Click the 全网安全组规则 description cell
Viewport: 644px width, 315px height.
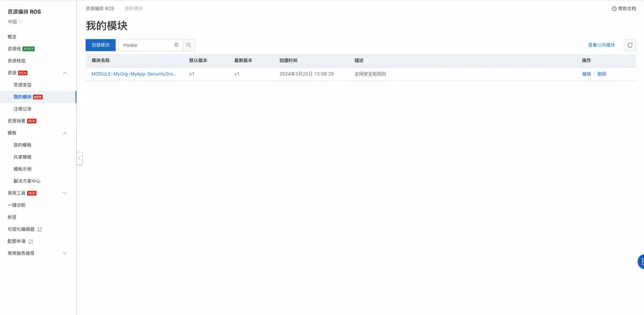(370, 74)
